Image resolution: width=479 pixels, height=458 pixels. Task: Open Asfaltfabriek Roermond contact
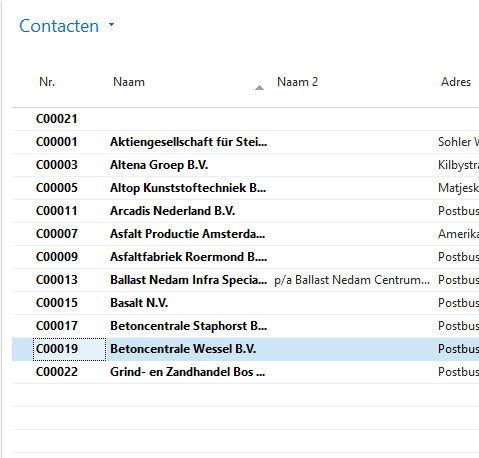[189, 257]
